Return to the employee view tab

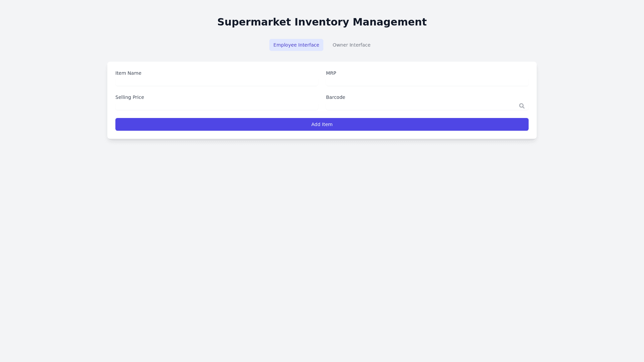click(x=296, y=45)
